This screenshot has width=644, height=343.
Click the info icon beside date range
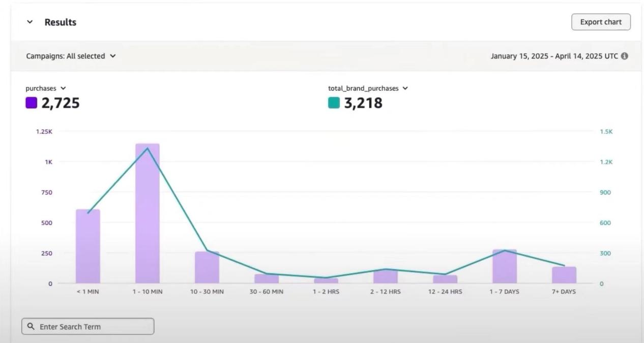(x=624, y=56)
